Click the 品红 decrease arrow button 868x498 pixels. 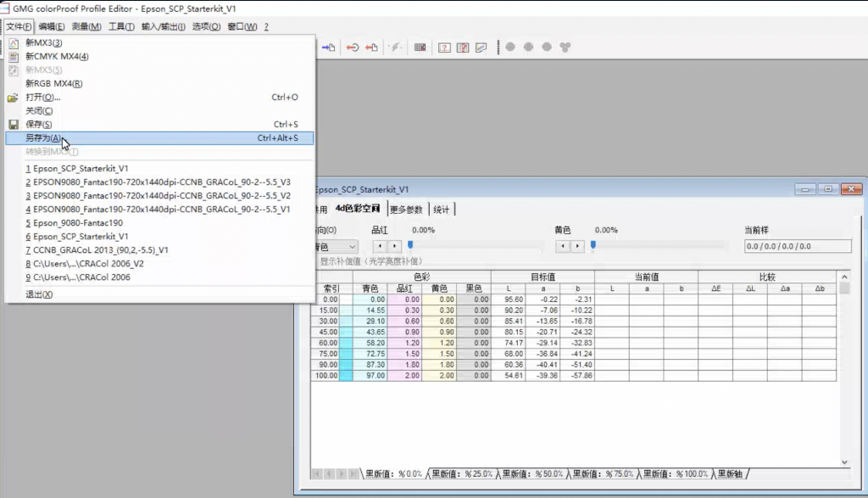pyautogui.click(x=380, y=246)
